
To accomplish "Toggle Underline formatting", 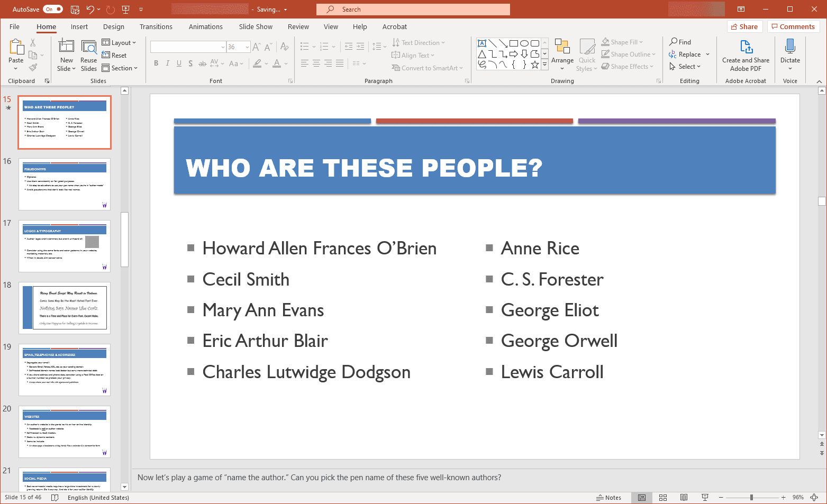I will pyautogui.click(x=179, y=63).
